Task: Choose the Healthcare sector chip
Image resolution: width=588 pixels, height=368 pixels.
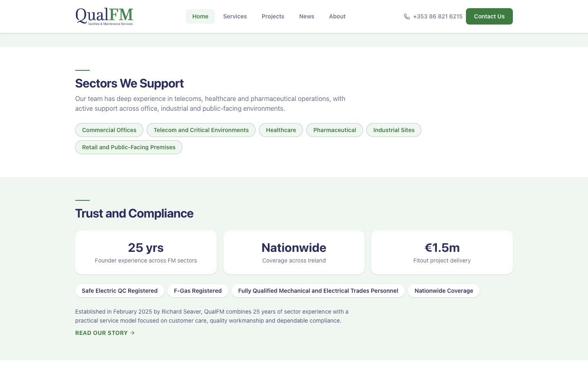Action: pyautogui.click(x=281, y=130)
